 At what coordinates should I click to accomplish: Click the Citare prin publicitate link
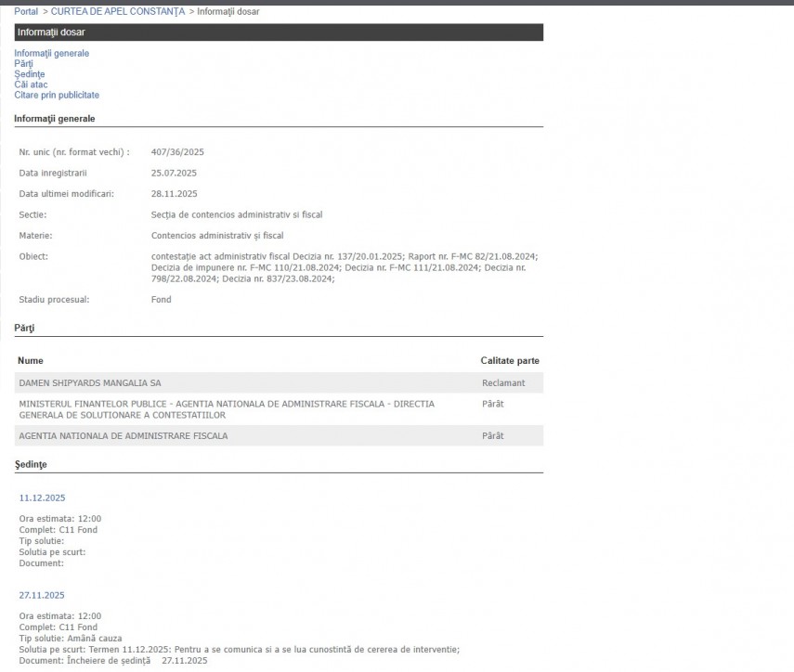(57, 95)
